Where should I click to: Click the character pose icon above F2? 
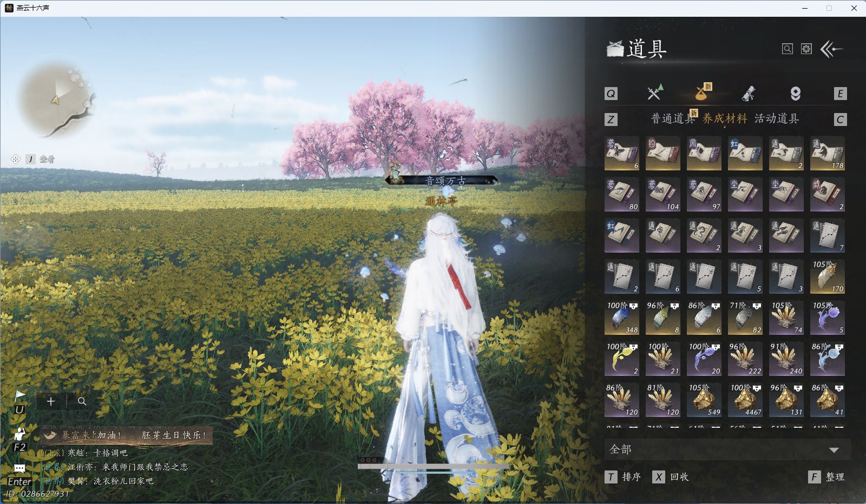(20, 434)
